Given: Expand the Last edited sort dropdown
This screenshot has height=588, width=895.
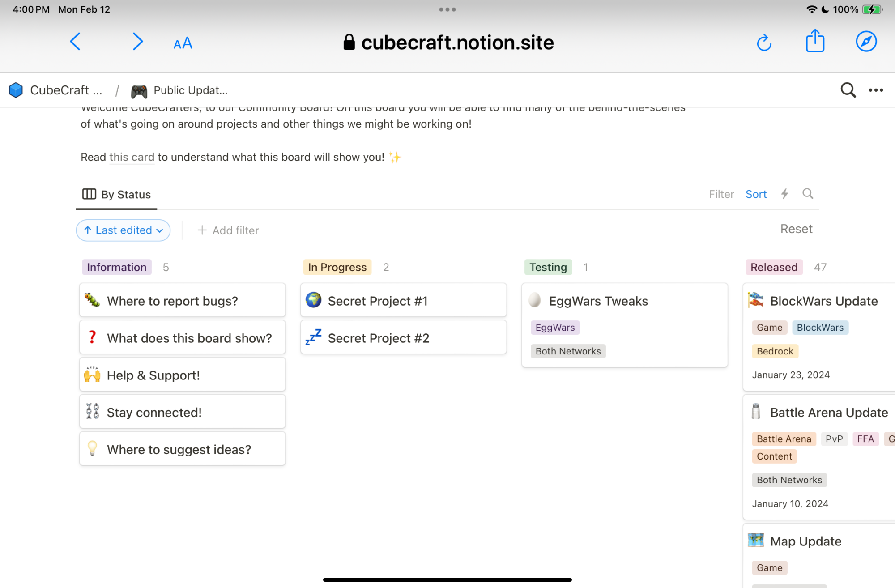Looking at the screenshot, I should [123, 230].
